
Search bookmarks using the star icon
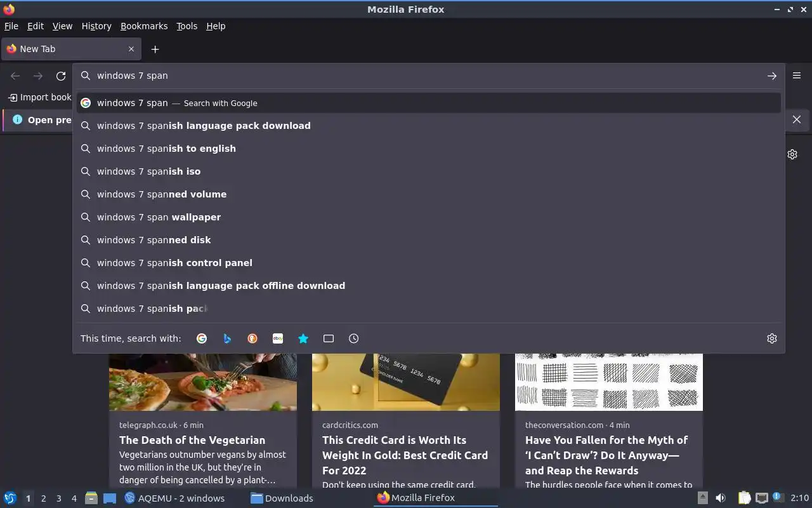tap(303, 338)
